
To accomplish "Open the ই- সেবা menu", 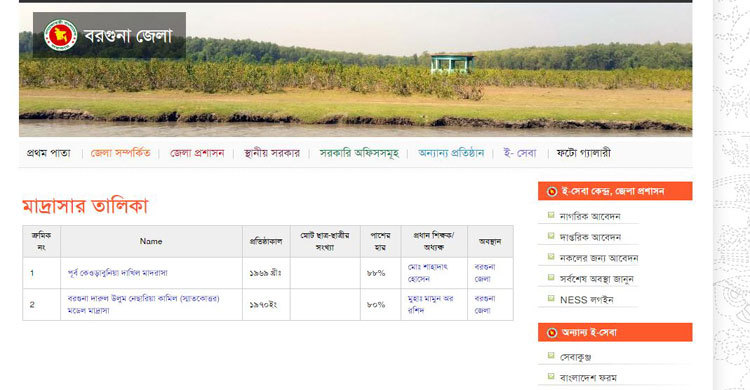I will tap(520, 153).
